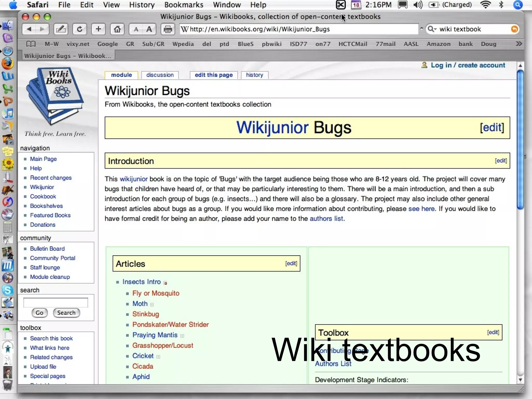Screen dimensions: 532x399
Task: Click the scrollbar up arrow
Action: 520,65
